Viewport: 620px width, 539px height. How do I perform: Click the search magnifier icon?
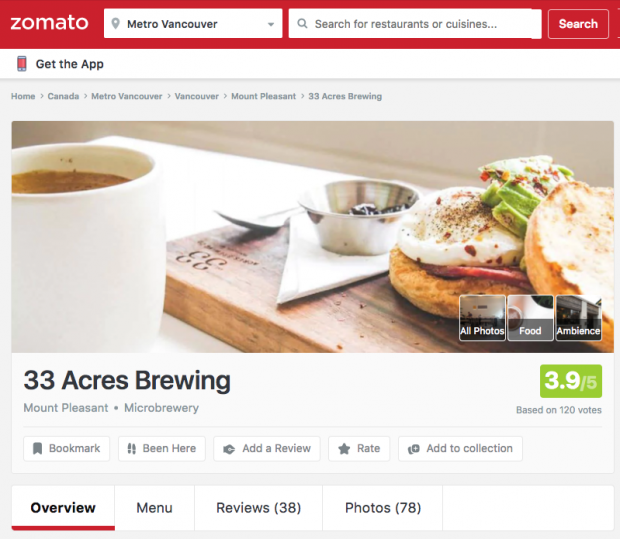302,24
